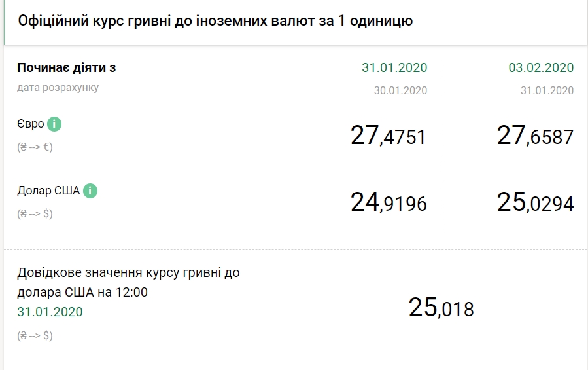Open the info icon beside Долар США
This screenshot has width=588, height=370.
click(x=90, y=191)
